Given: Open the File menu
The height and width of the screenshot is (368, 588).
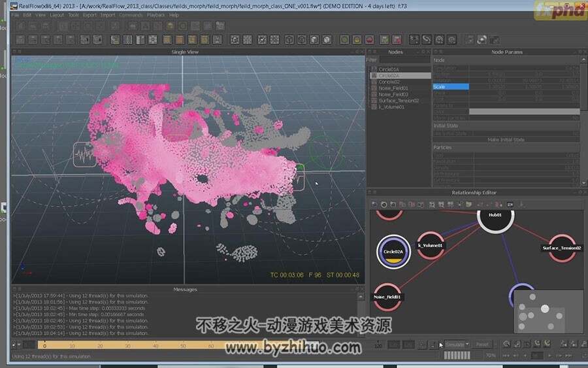Looking at the screenshot, I should click(15, 15).
